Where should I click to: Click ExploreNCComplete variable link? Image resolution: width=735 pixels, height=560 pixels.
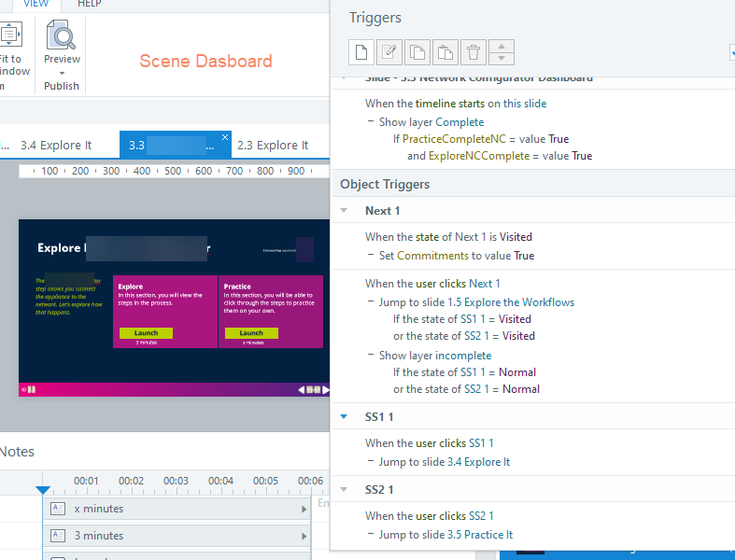[478, 156]
